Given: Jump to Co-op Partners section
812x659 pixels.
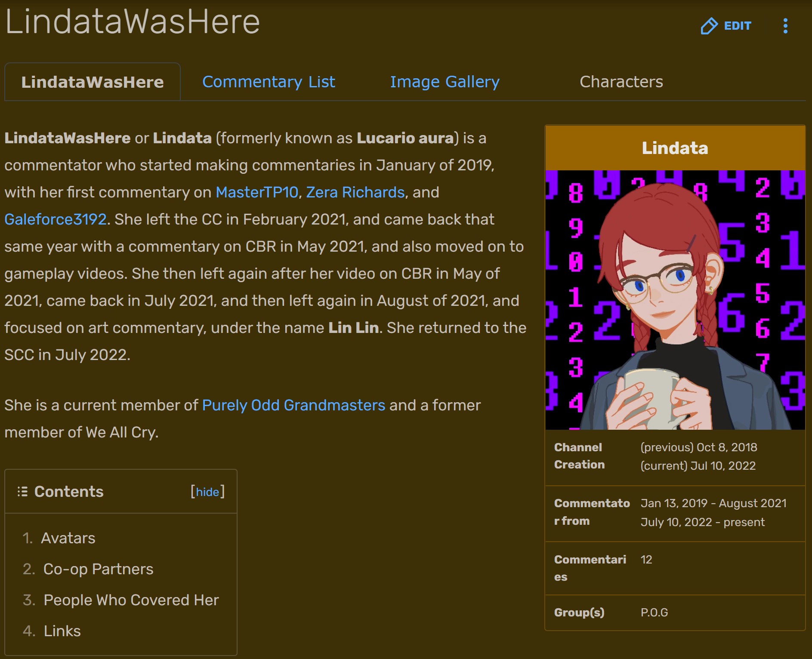Looking at the screenshot, I should click(98, 569).
